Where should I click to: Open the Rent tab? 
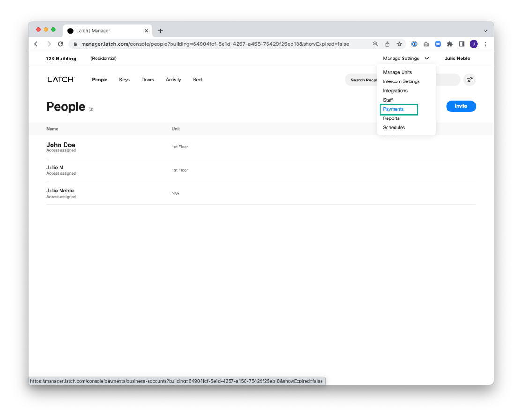point(198,80)
